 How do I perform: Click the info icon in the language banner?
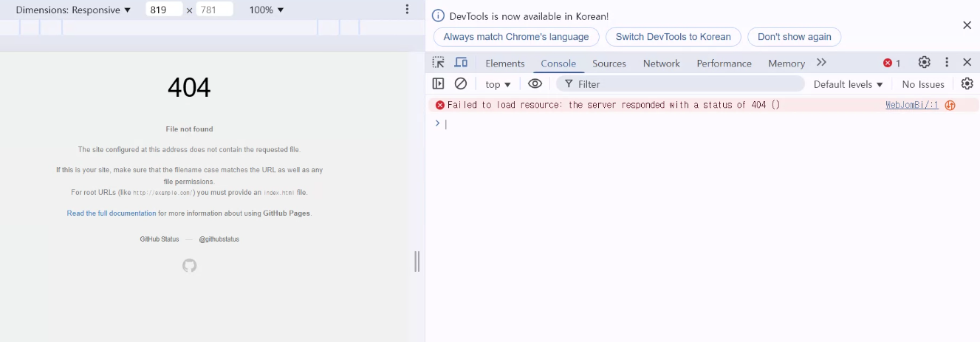[x=438, y=16]
